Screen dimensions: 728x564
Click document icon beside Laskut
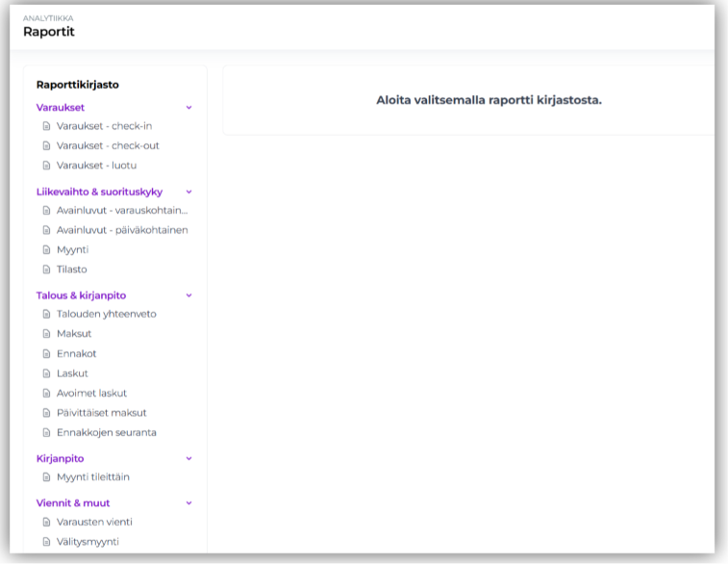[x=46, y=373]
